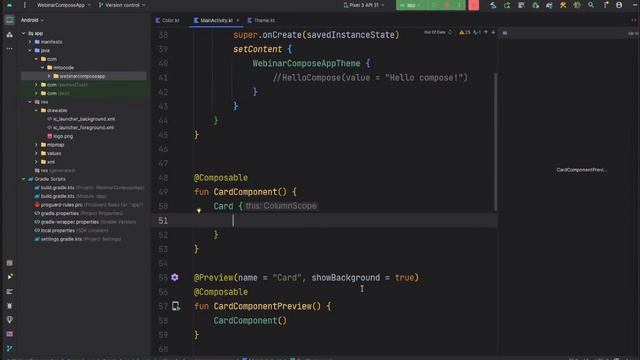The height and width of the screenshot is (360, 640).
Task: Collapse the drawable folder
Action: pyautogui.click(x=36, y=110)
